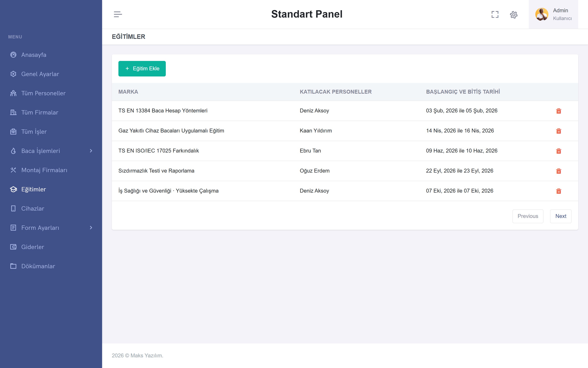Viewport: 588px width, 368px height.
Task: Click the Giderler wallet icon
Action: pos(13,247)
